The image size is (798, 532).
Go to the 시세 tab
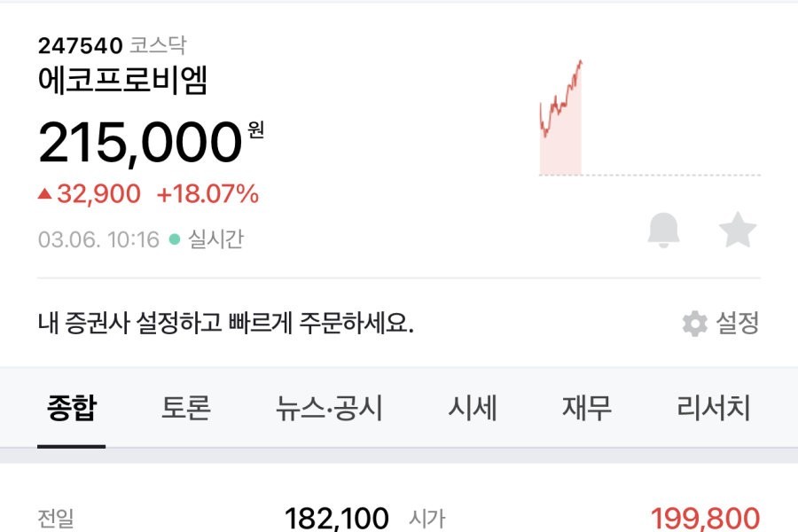[473, 409]
